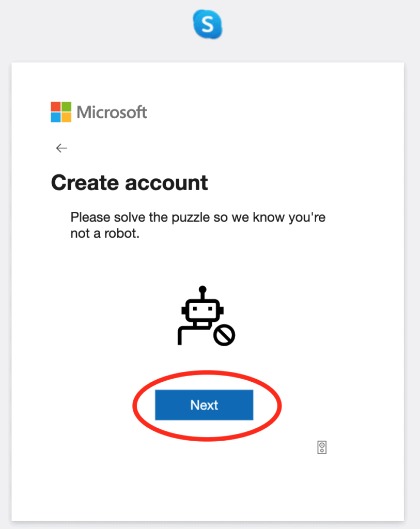Viewport: 420px width, 529px height.
Task: Go back using the left arrow
Action: click(61, 148)
